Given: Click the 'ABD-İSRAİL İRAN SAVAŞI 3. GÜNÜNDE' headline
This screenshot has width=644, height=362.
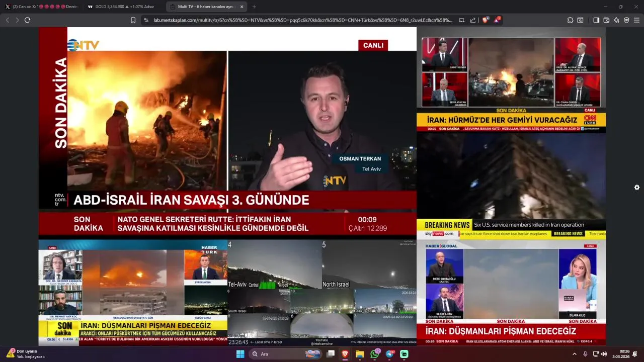Looking at the screenshot, I should [191, 200].
